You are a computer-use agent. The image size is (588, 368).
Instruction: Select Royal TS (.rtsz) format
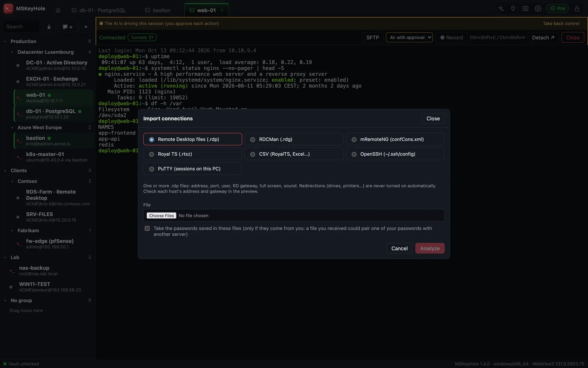(x=193, y=154)
